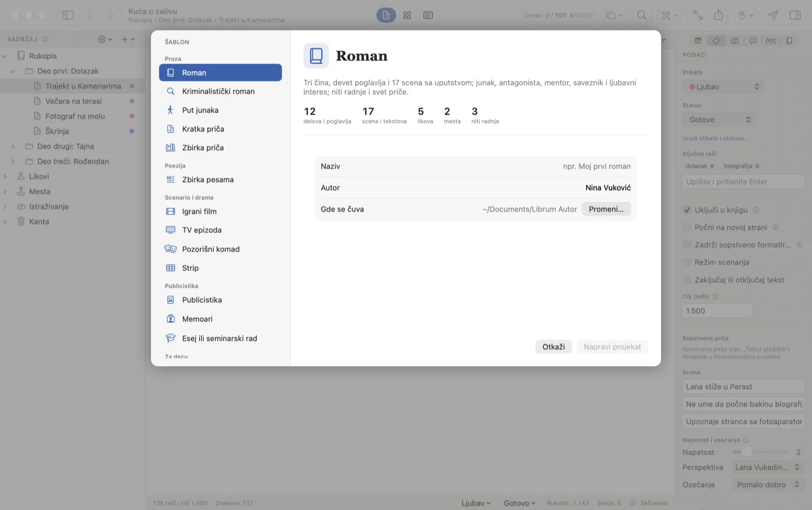Select 'Put junaka' template

tap(220, 110)
